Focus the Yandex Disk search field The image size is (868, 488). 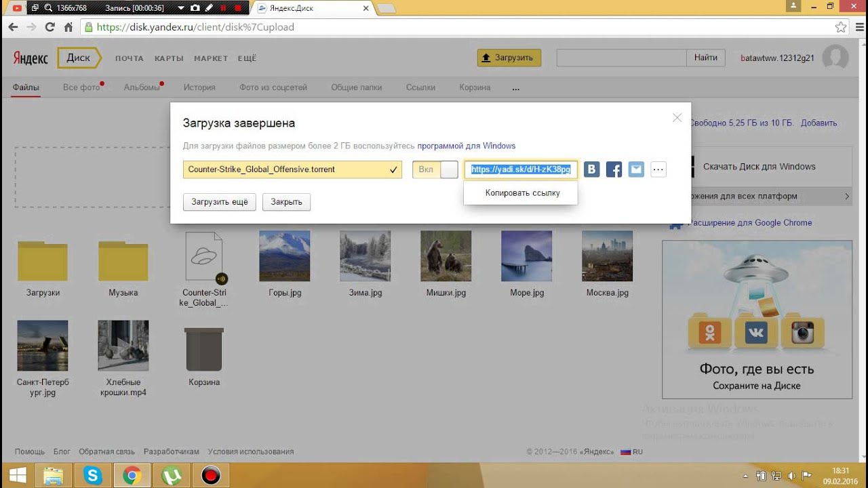pyautogui.click(x=622, y=58)
